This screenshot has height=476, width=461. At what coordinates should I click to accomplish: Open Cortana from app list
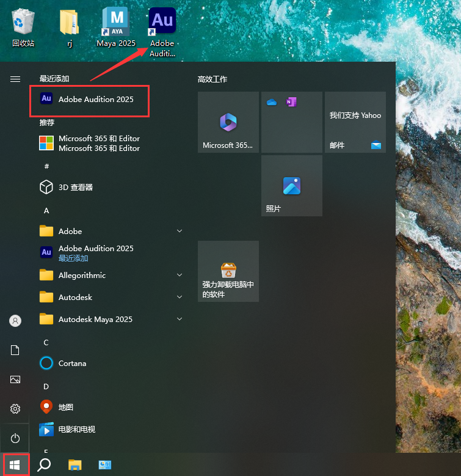[63, 363]
